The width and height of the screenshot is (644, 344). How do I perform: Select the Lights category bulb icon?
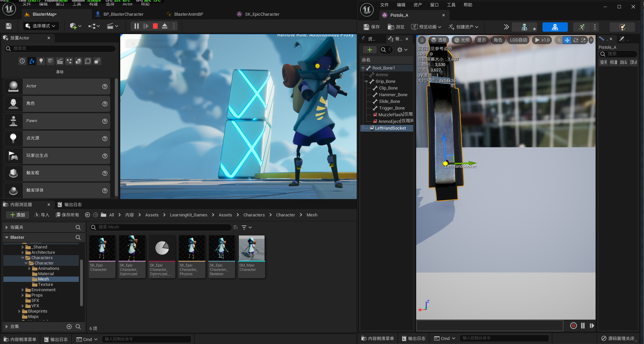point(41,61)
